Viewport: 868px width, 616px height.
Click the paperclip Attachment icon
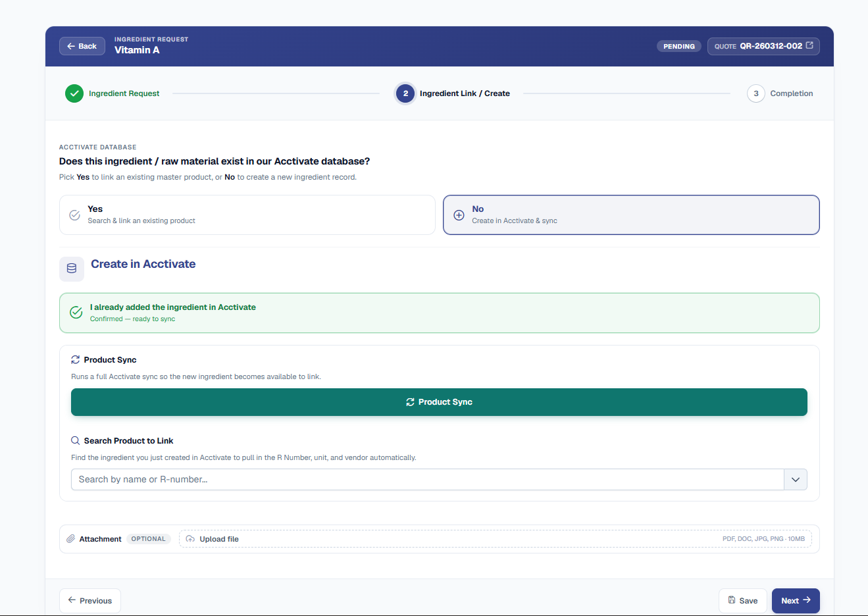[71, 539]
